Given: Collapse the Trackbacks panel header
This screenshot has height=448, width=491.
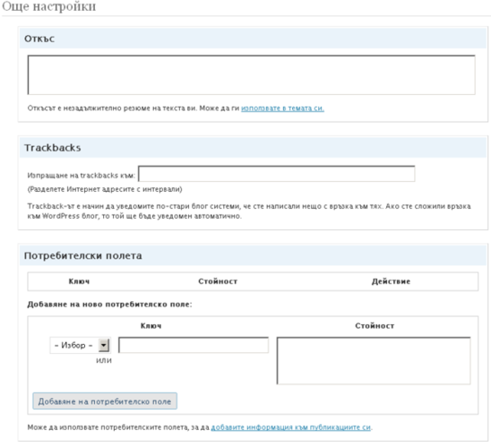Looking at the screenshot, I should (x=253, y=148).
